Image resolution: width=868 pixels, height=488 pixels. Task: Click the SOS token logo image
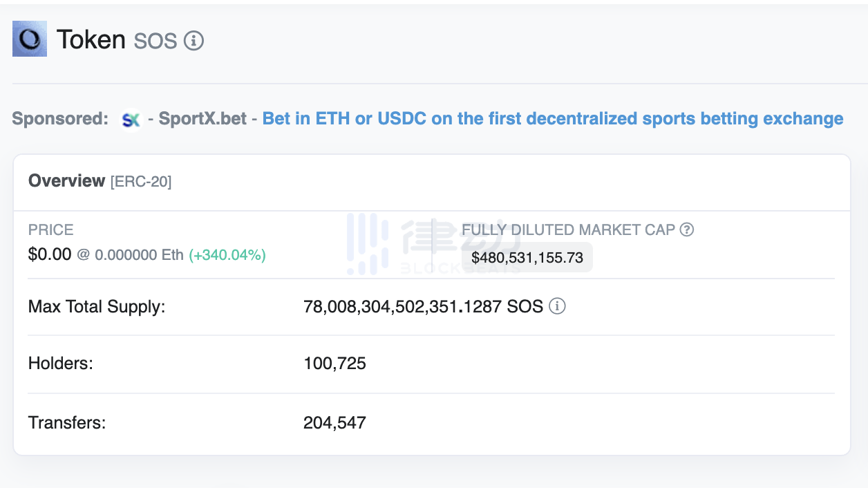pyautogui.click(x=30, y=39)
